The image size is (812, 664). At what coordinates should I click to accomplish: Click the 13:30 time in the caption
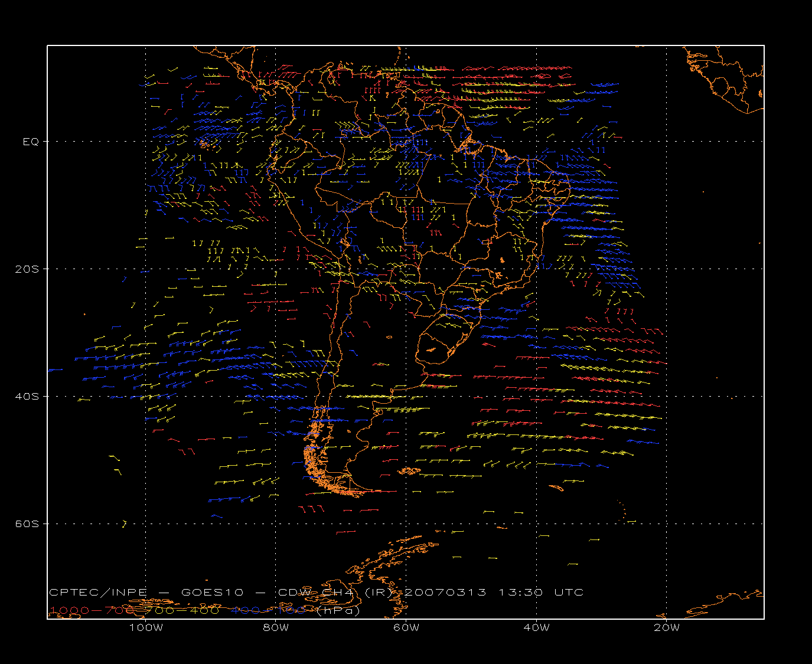521,592
